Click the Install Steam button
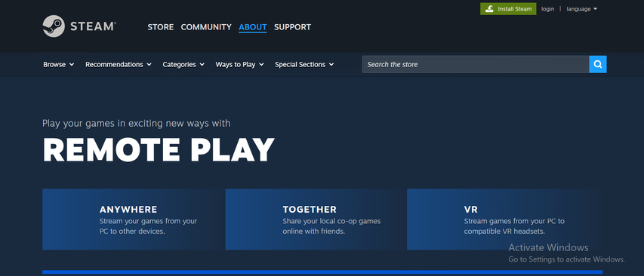Screen dimensions: 644x276 click(x=508, y=9)
